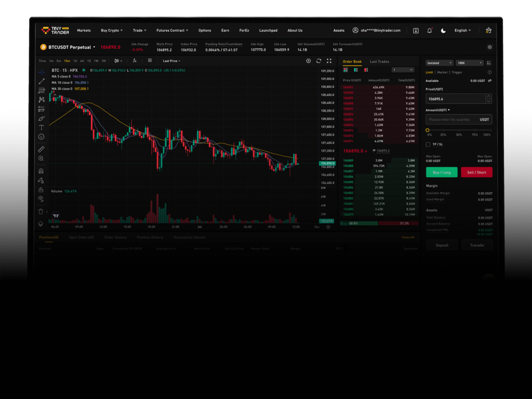Enter fullscreen chart view
The image size is (532, 399).
click(329, 61)
